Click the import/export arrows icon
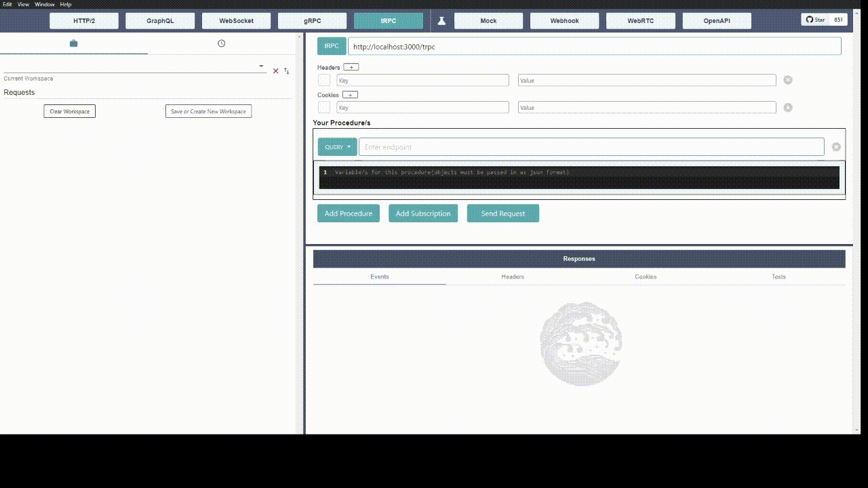 pos(286,70)
